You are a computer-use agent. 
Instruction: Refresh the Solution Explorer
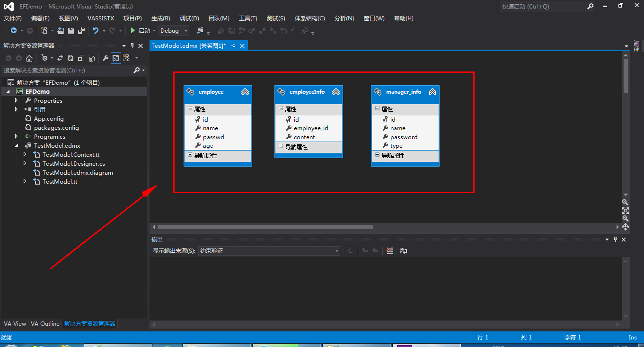70,58
